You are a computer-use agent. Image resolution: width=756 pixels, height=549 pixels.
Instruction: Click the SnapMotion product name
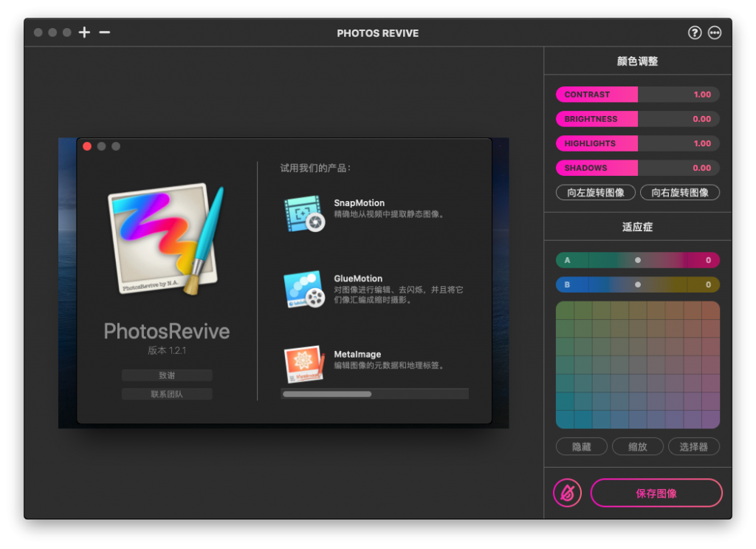tap(360, 203)
